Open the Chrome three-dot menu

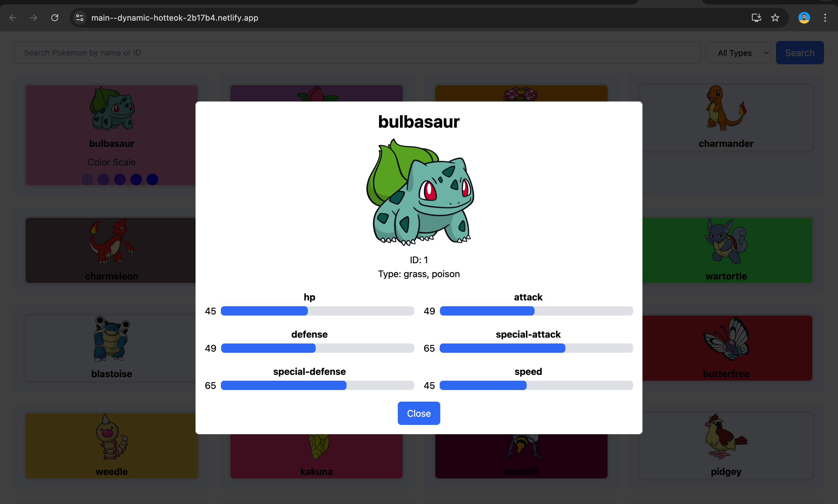tap(825, 18)
